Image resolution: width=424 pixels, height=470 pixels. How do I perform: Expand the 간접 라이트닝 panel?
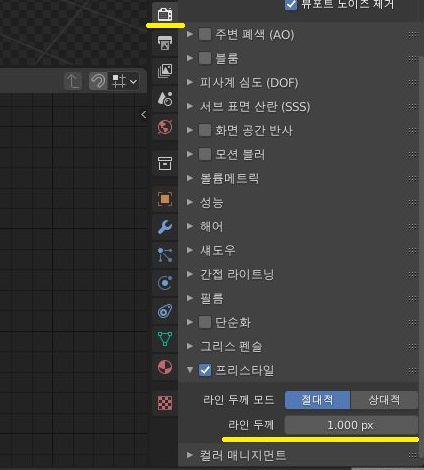coord(190,274)
